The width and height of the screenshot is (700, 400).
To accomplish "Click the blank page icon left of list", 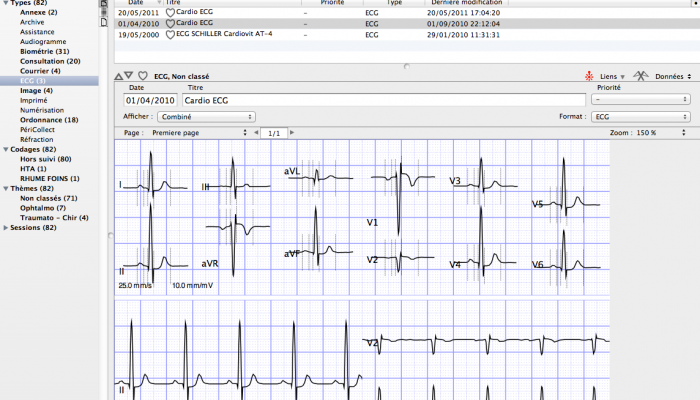I will pos(104,22).
